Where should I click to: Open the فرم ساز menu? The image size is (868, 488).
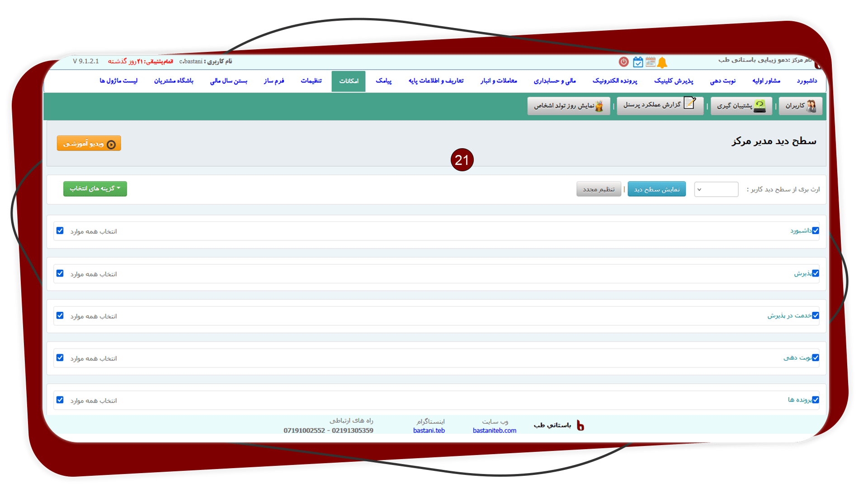point(274,81)
